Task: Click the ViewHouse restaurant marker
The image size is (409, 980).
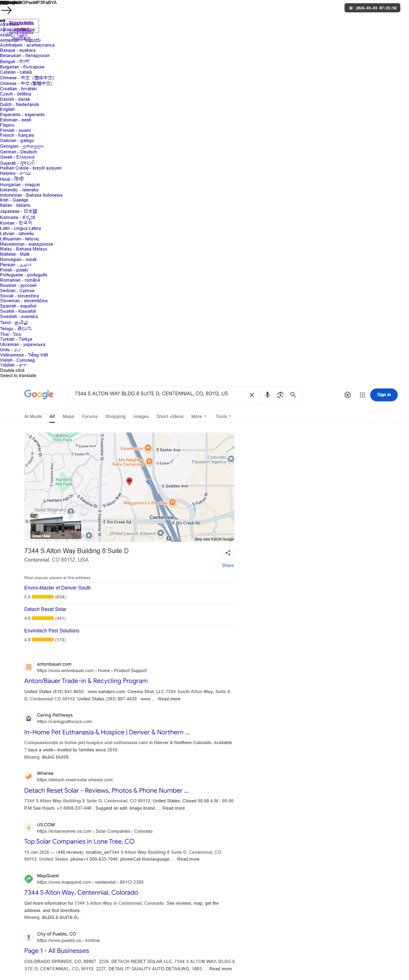Action: point(148,448)
